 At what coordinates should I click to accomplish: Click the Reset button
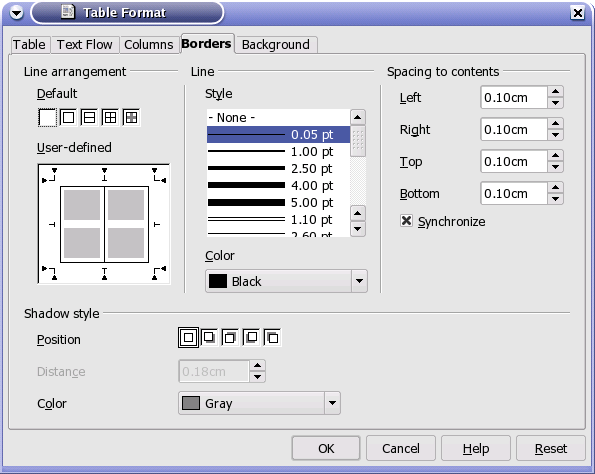tap(551, 449)
